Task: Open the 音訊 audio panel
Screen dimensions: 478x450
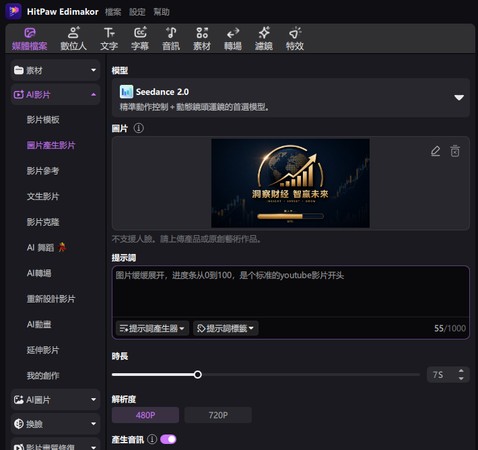Action: (171, 39)
